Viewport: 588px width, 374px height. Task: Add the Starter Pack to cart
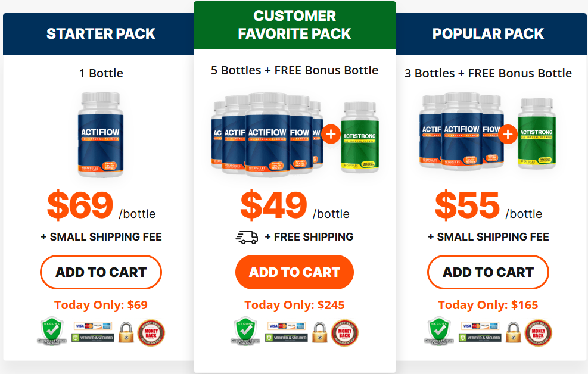click(x=101, y=272)
